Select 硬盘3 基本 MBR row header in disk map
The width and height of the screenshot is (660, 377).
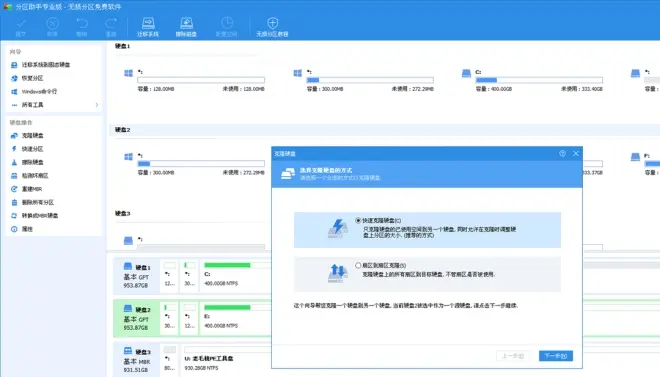136,361
